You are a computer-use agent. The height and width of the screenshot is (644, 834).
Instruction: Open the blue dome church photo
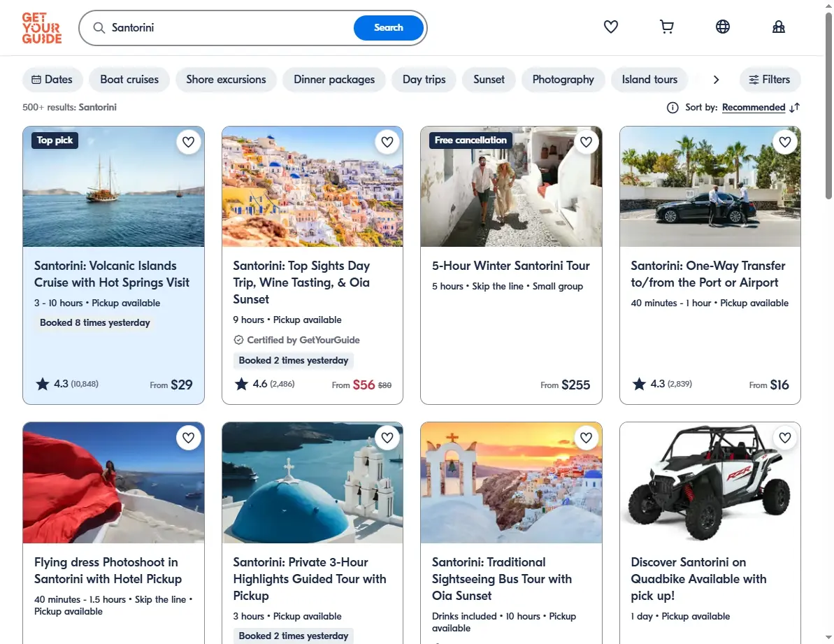pos(312,483)
